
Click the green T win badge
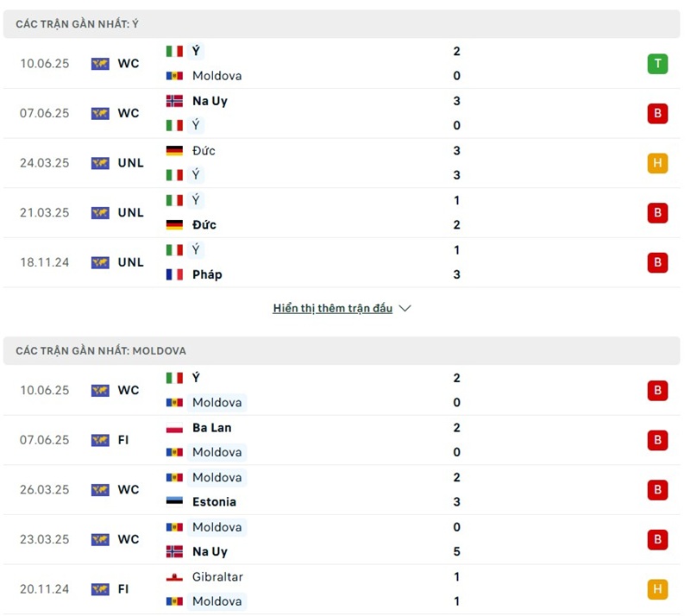(x=657, y=64)
